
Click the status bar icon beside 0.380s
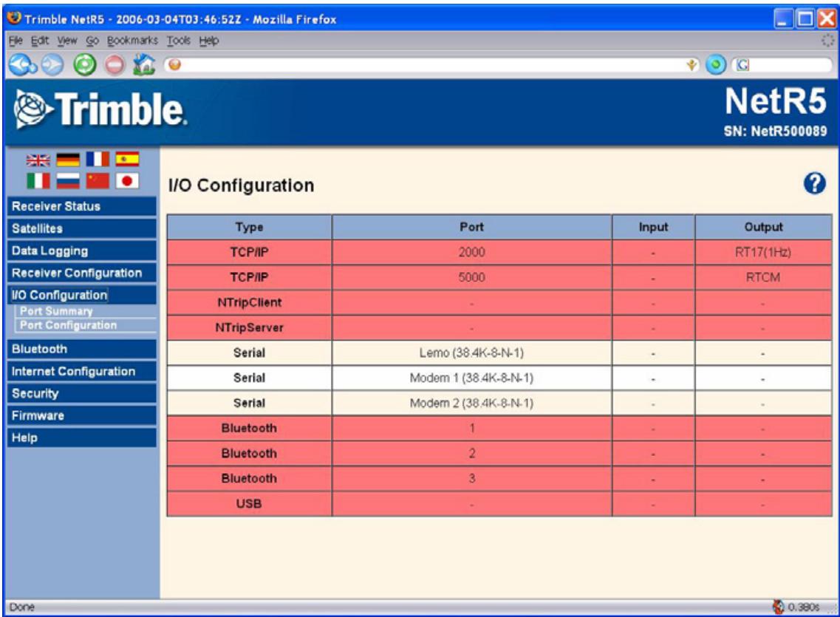click(x=779, y=607)
